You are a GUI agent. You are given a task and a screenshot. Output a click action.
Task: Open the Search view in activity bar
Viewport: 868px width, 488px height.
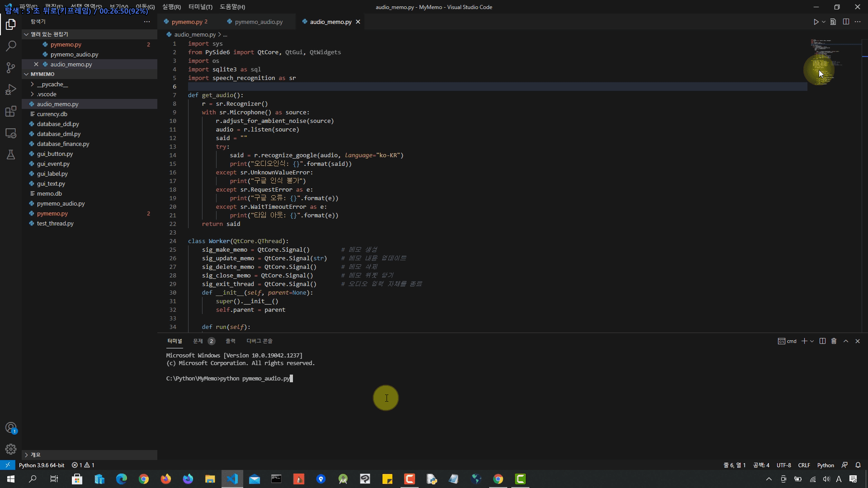(x=11, y=46)
